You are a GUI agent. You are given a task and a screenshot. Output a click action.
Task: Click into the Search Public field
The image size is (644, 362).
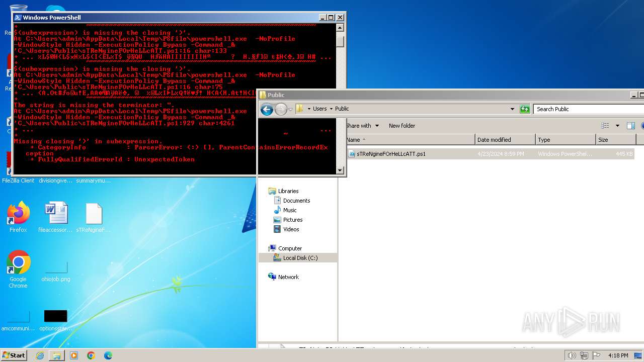[589, 109]
